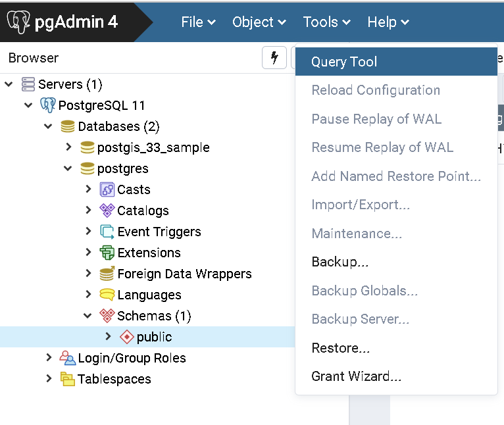Select the Servers group icon

[28, 84]
